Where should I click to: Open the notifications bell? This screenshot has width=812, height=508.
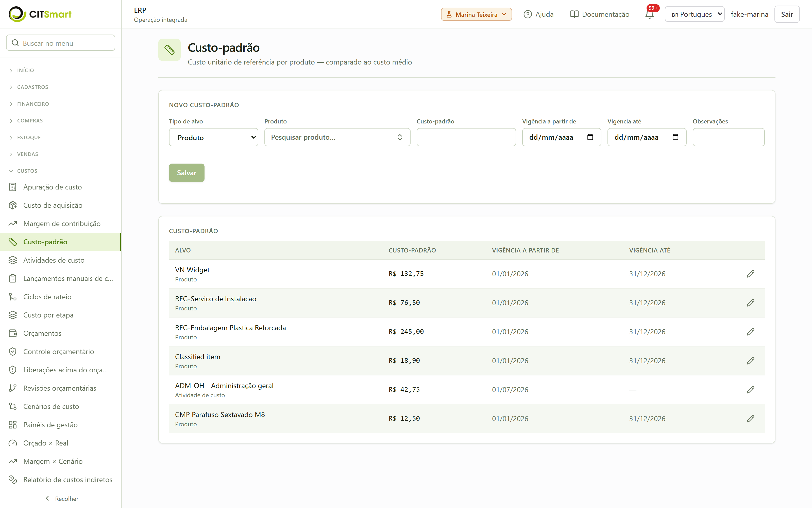(x=649, y=14)
